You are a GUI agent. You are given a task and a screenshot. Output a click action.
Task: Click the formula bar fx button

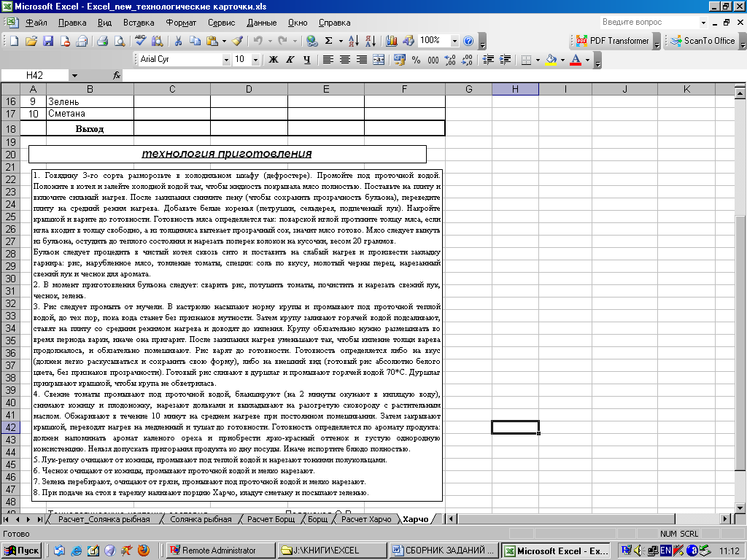(x=117, y=75)
